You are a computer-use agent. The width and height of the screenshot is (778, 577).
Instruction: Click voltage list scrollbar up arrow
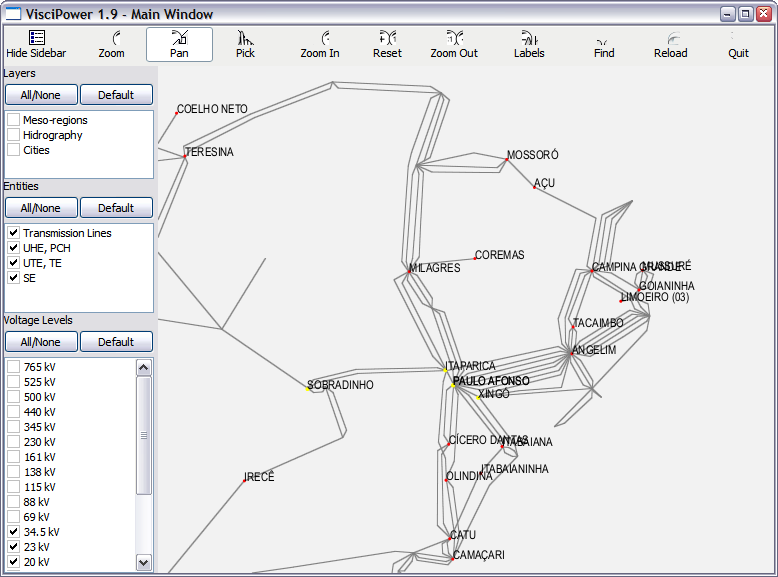tap(143, 368)
